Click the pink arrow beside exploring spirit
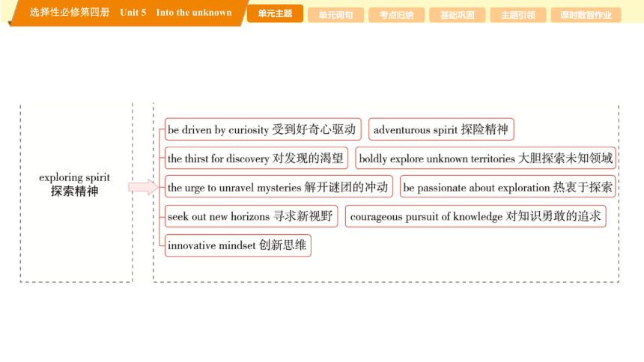The height and width of the screenshot is (362, 644). (143, 187)
